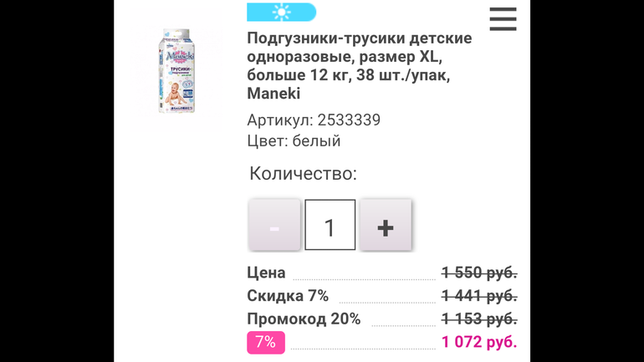Click the blue sun badge

281,12
